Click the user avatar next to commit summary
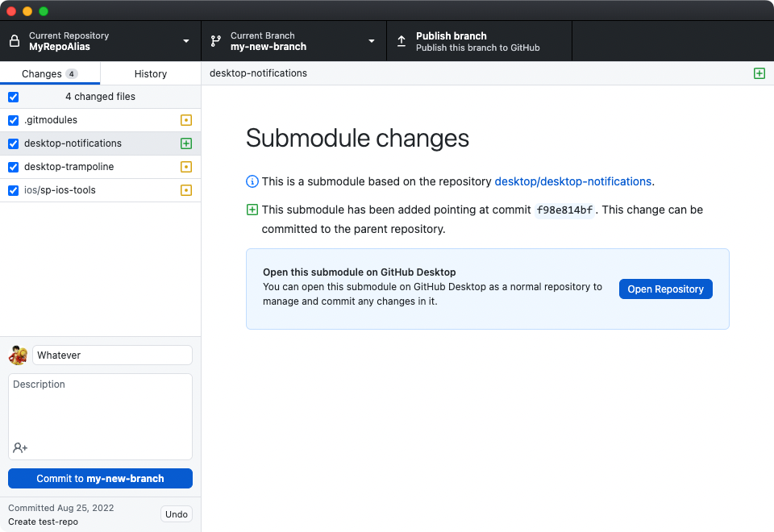The width and height of the screenshot is (774, 532). click(x=17, y=355)
